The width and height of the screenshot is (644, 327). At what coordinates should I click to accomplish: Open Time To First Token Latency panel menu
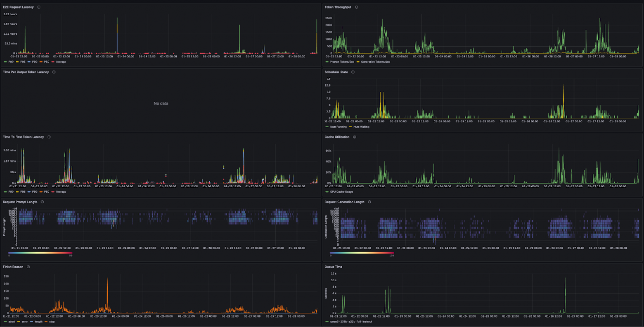[x=24, y=137]
